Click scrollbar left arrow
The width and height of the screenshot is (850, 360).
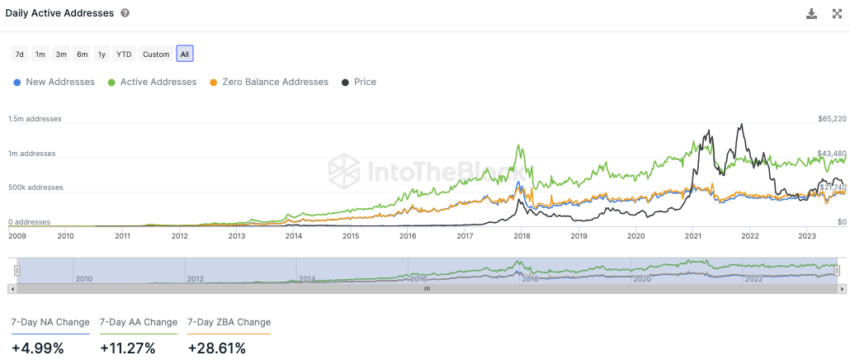coord(12,290)
